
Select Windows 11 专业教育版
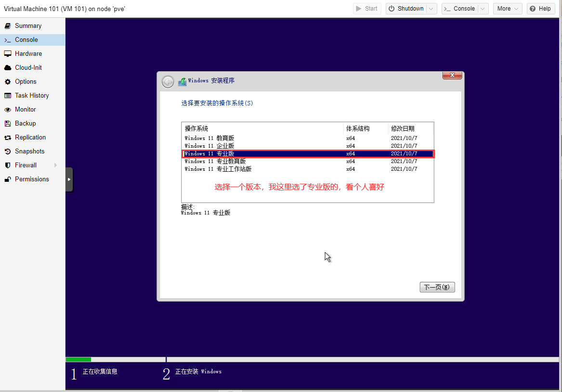click(x=308, y=162)
